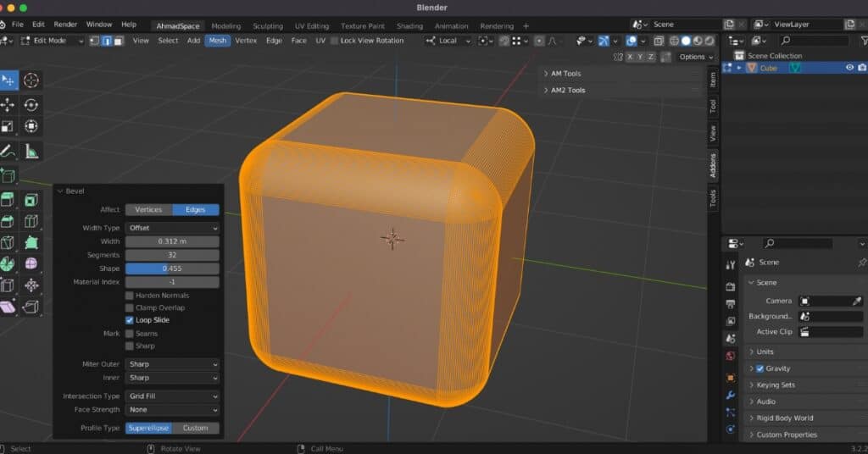The height and width of the screenshot is (454, 868).
Task: Open the Mesh menu
Action: 217,41
